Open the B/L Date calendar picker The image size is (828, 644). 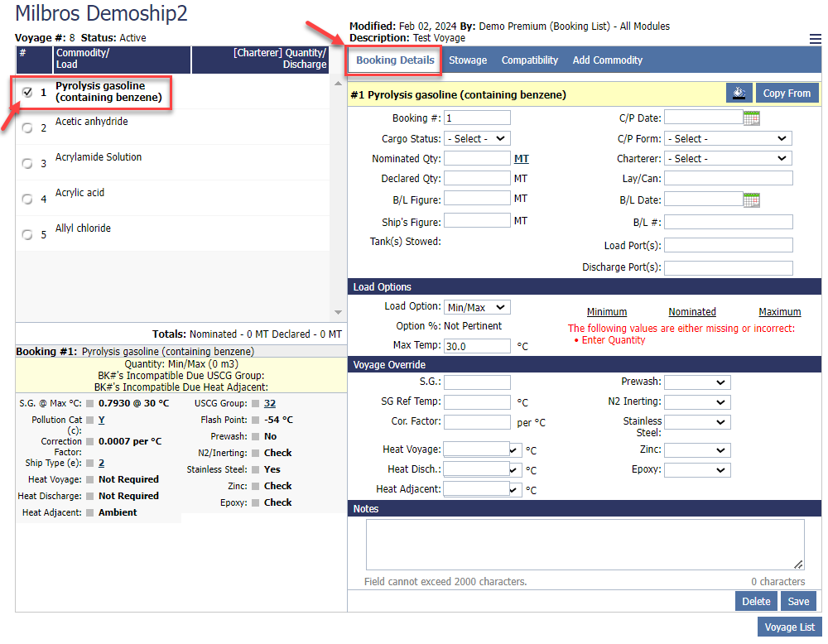pos(751,199)
